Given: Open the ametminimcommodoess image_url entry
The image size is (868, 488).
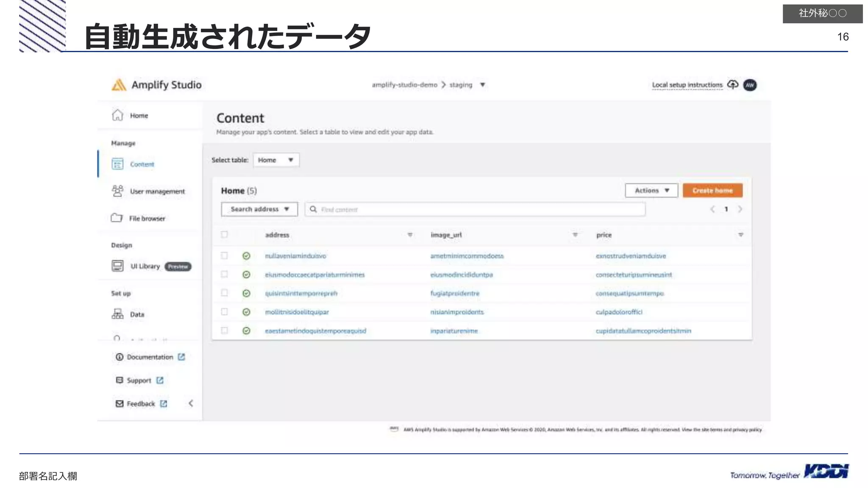Looking at the screenshot, I should pyautogui.click(x=467, y=256).
